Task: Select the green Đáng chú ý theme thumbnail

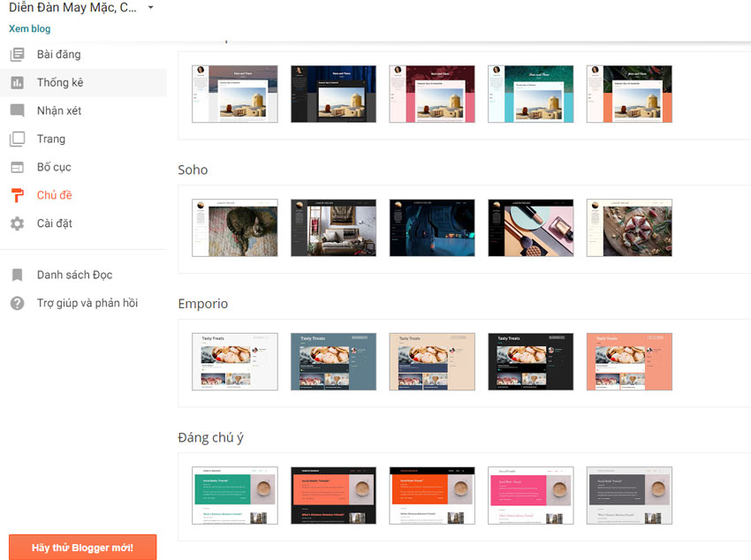Action: pos(235,496)
